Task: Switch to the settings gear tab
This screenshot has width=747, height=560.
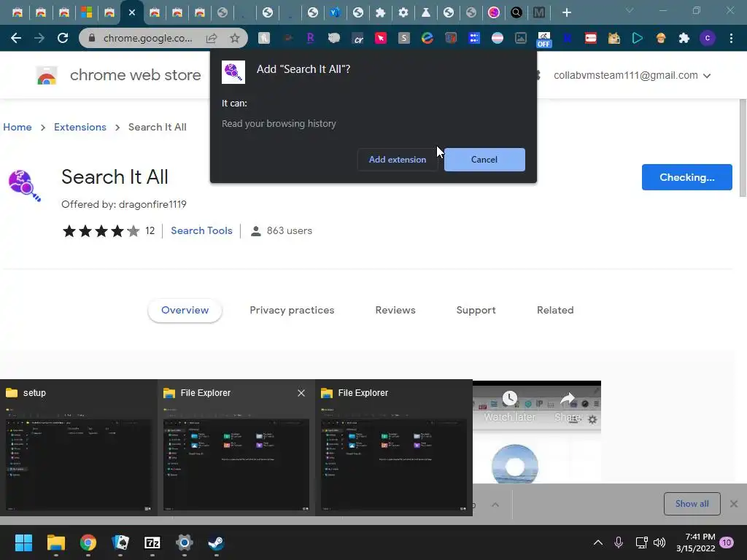Action: point(403,13)
